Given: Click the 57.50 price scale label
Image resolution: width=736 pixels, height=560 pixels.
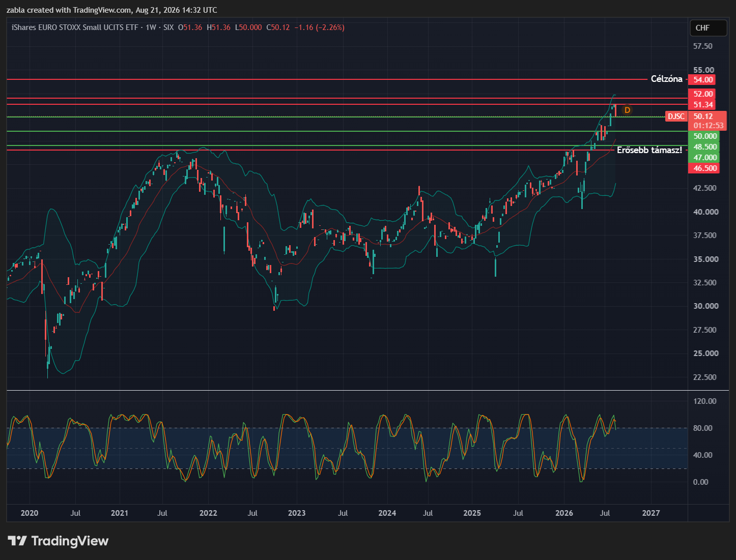Looking at the screenshot, I should [x=703, y=46].
